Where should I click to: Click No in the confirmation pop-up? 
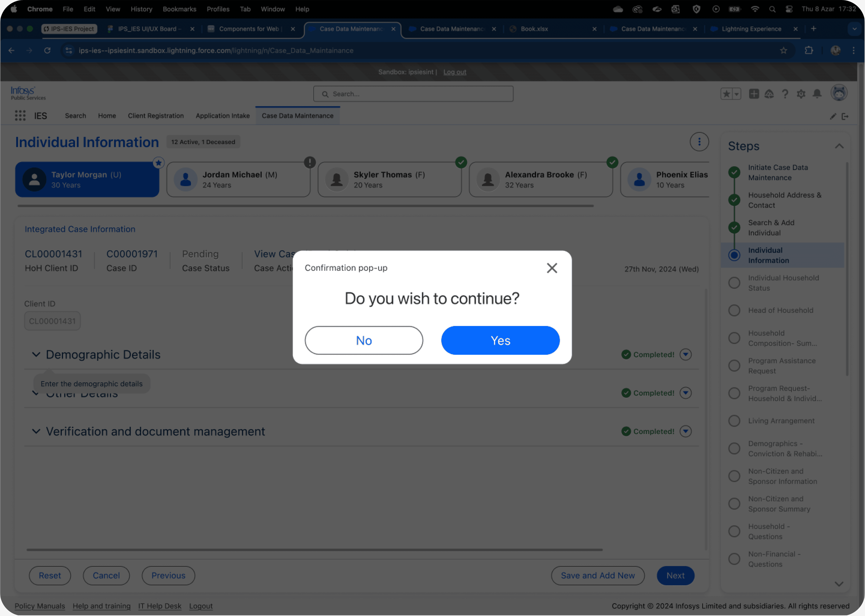tap(364, 340)
